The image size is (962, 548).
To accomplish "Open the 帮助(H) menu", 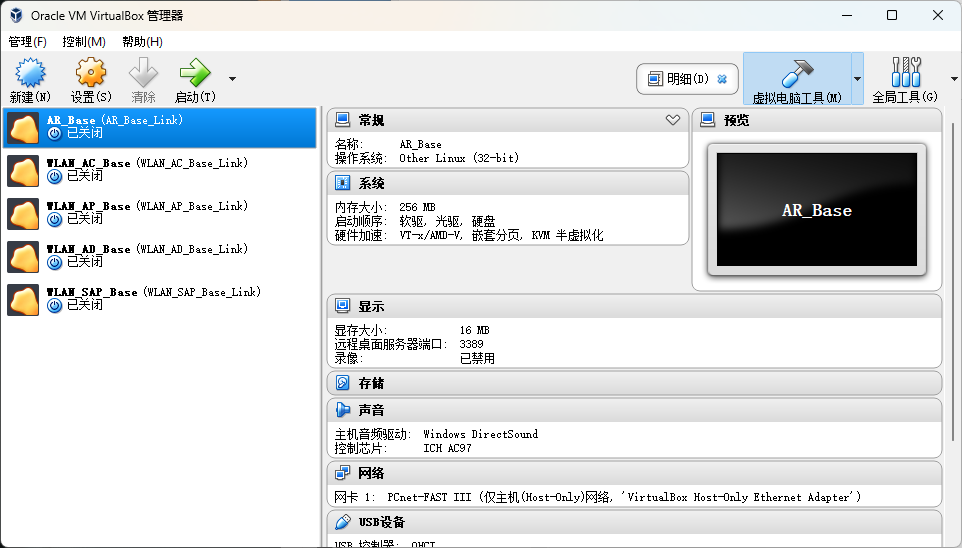I will pyautogui.click(x=142, y=42).
